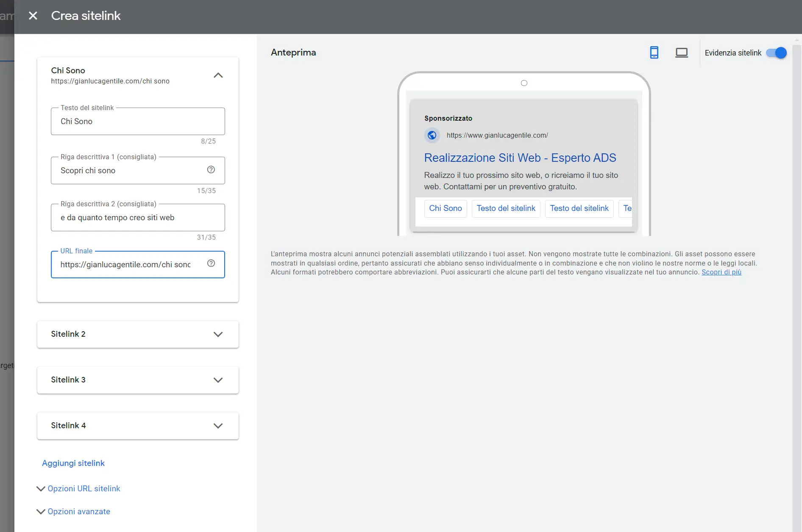
Task: Click the second sitelink chip in preview
Action: coord(506,208)
